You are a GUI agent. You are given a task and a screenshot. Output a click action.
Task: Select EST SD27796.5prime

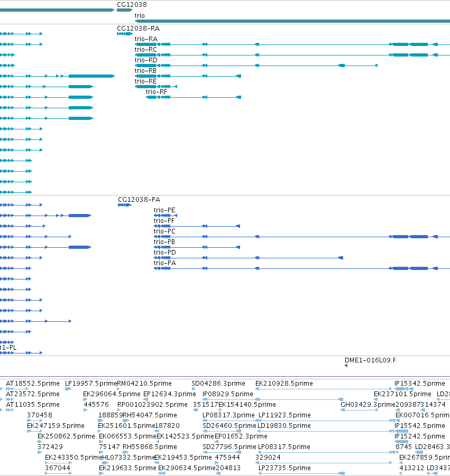click(229, 447)
